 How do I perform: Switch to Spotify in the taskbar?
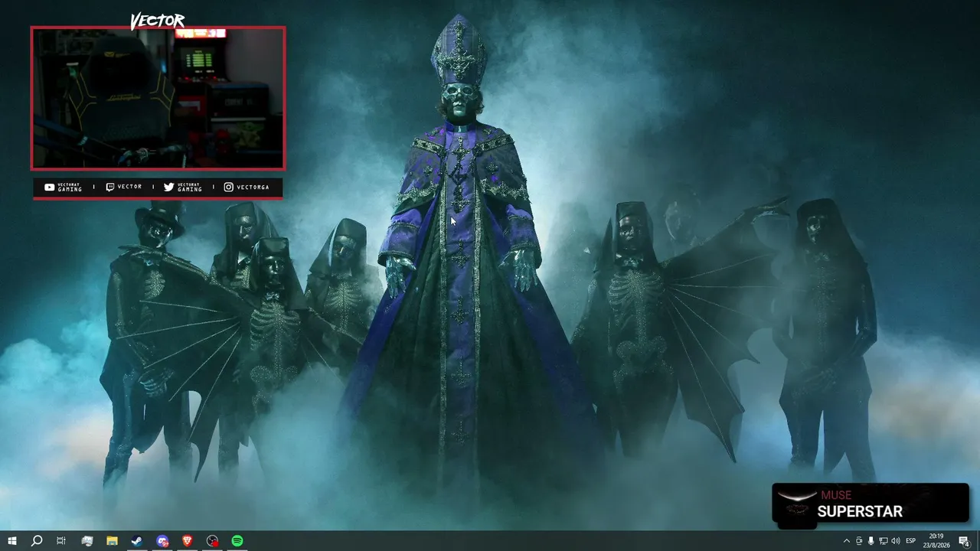point(237,541)
